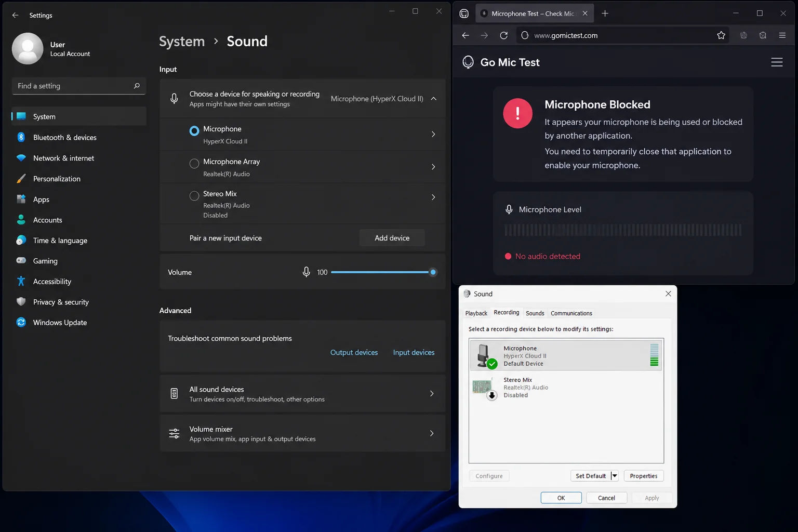The image size is (798, 532).
Task: Open the browser application menu
Action: pyautogui.click(x=782, y=35)
